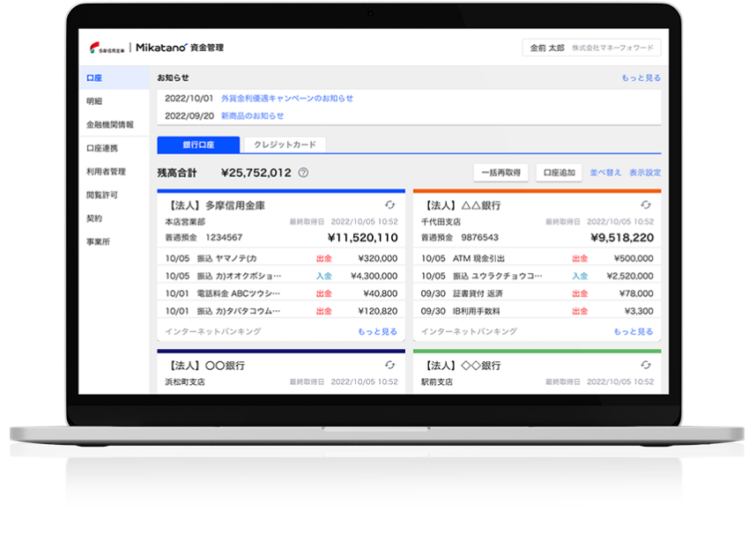Viewport: 756px width, 533px height.
Task: Click the amount ¥2,520,000
Action: (x=630, y=276)
